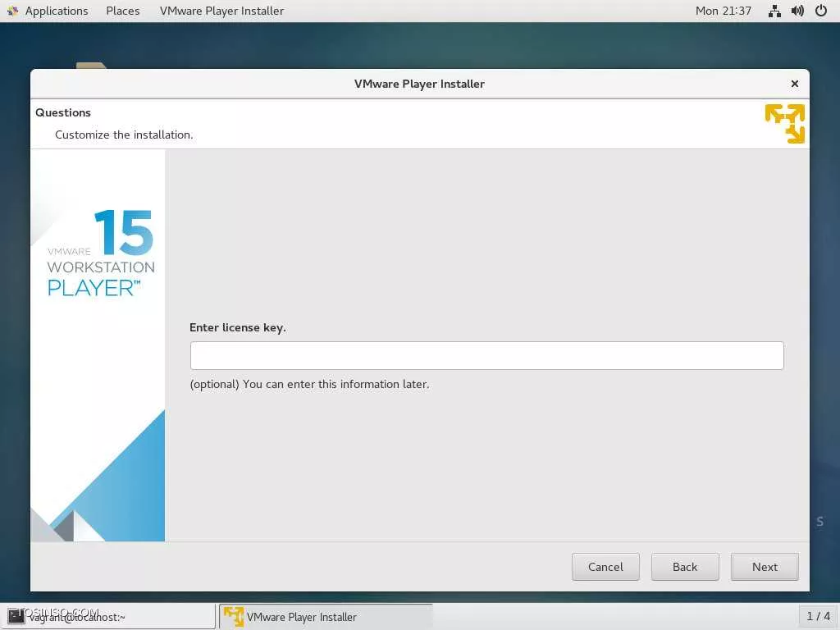Click the Mon 21:37 clock

coord(724,11)
